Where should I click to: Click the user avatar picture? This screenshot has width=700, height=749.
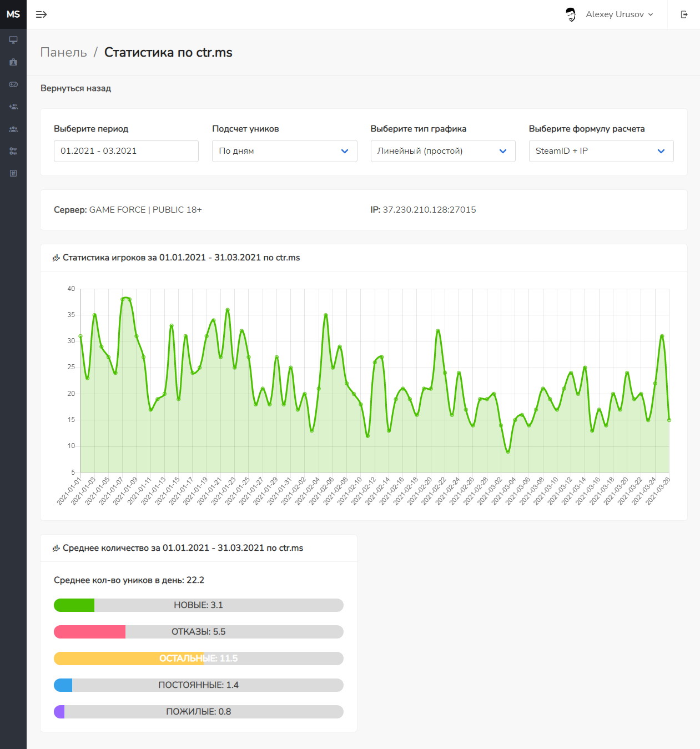(571, 14)
